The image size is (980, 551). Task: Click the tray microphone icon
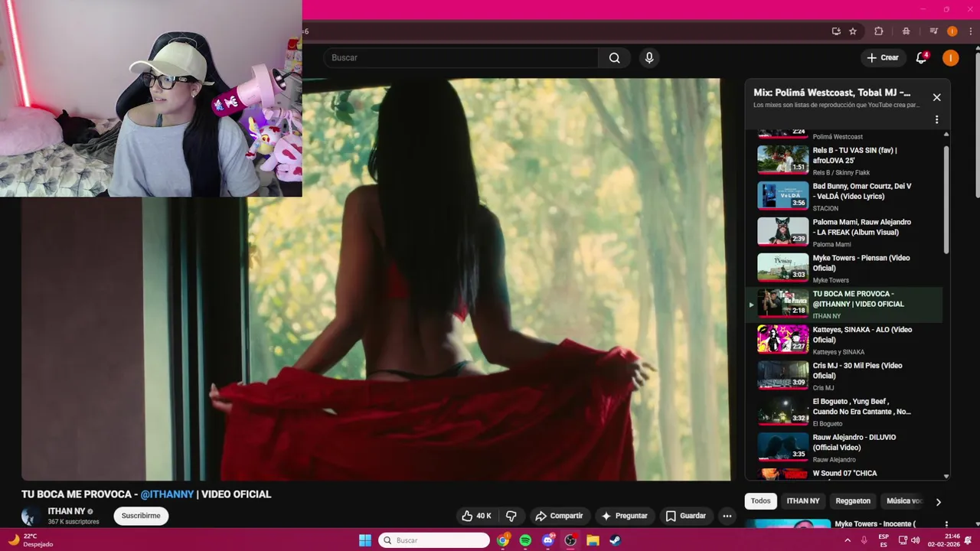pos(864,540)
